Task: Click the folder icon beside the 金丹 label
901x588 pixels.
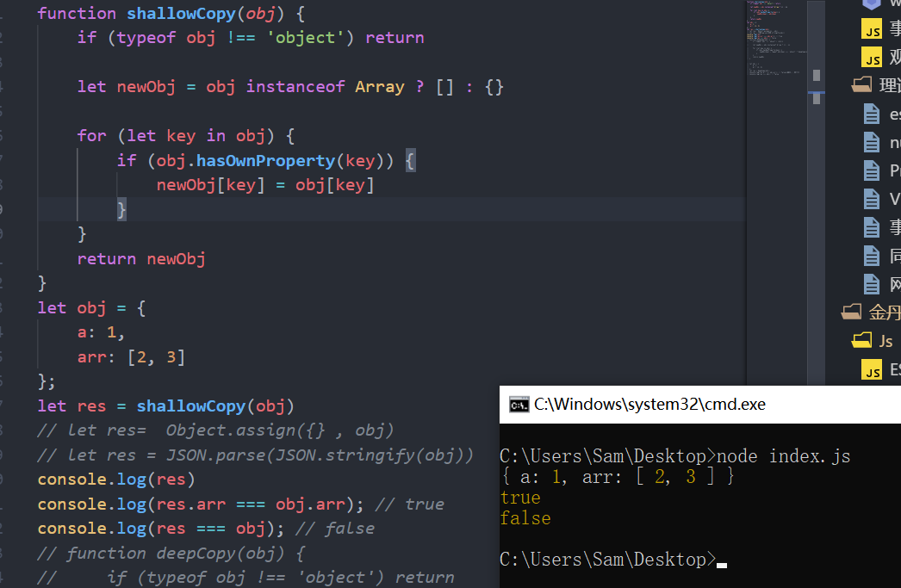Action: pyautogui.click(x=851, y=312)
